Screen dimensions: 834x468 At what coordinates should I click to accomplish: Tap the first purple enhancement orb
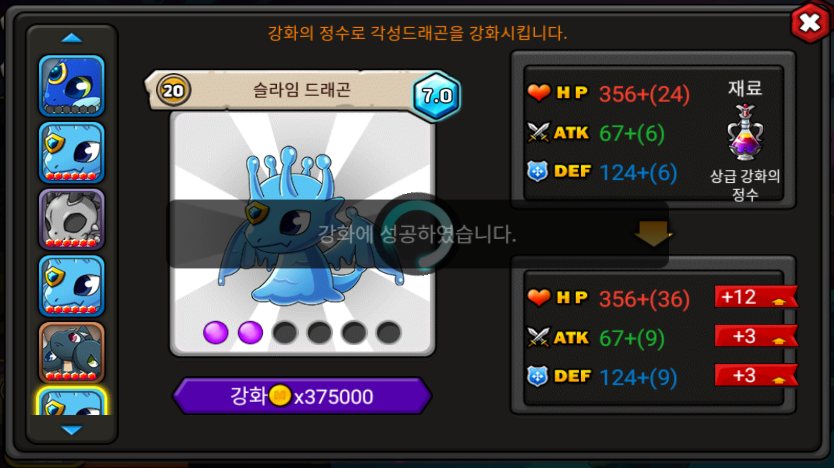point(215,333)
